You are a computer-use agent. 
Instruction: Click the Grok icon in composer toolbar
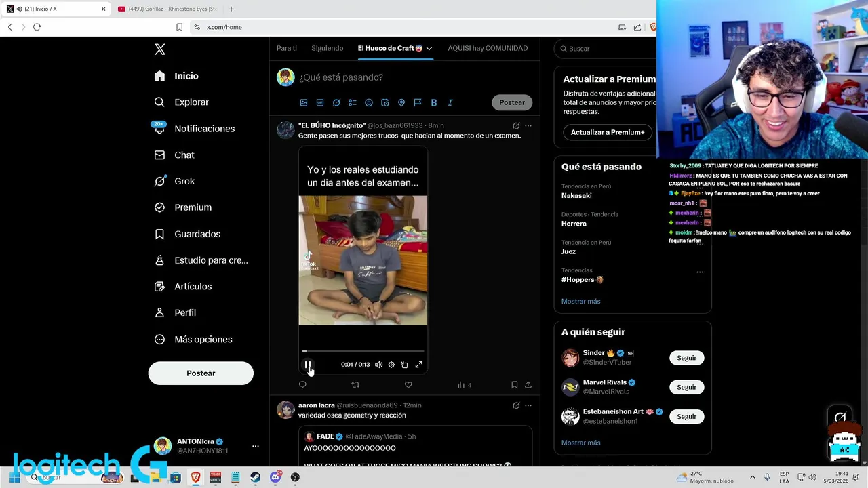336,102
